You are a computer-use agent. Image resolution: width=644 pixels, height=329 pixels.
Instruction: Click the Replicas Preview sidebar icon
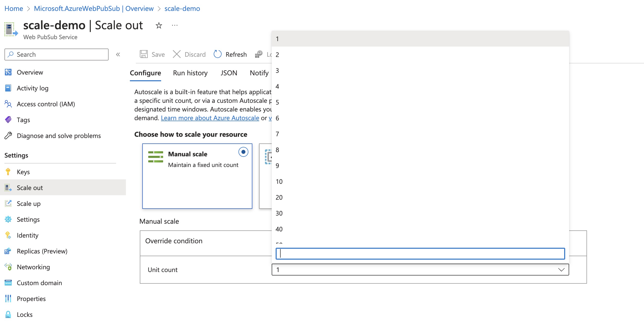click(8, 251)
